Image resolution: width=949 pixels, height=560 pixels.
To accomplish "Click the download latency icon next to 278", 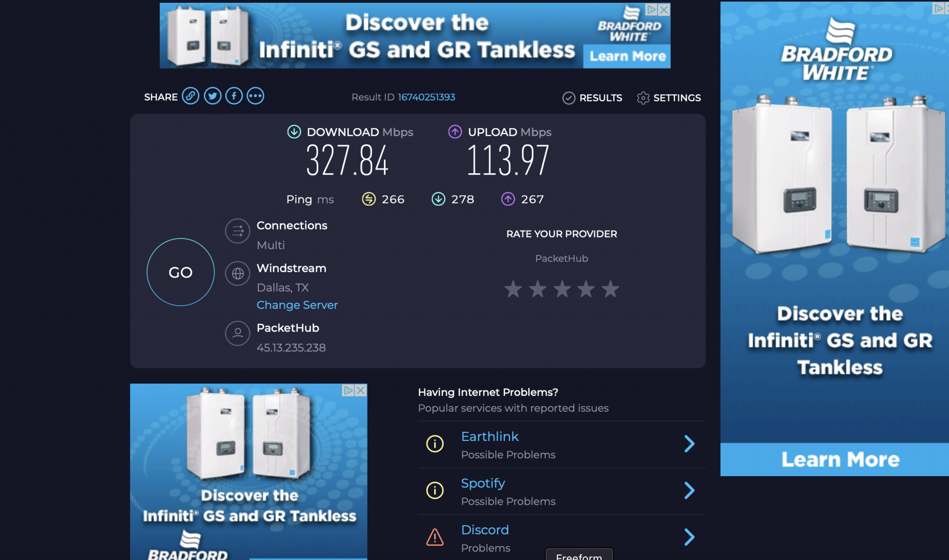I will (438, 199).
